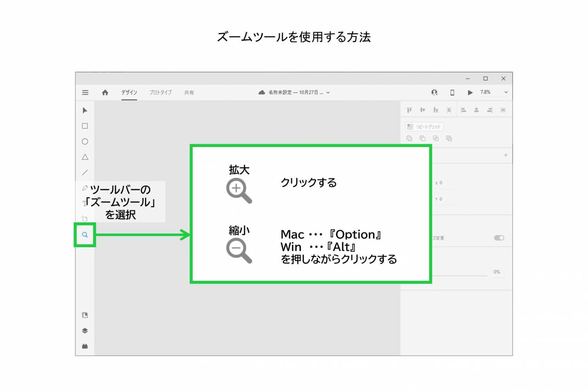Switch to the デザイン tab
The width and height of the screenshot is (588, 391).
tap(129, 92)
